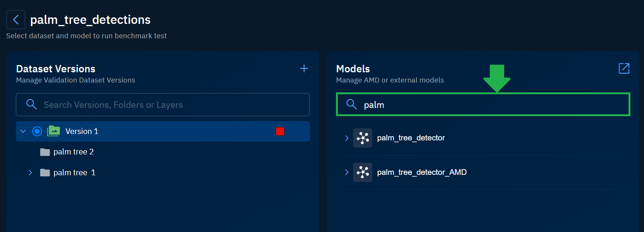This screenshot has width=644, height=232.
Task: Click the palm_tree_detector_AMD model icon
Action: (362, 172)
